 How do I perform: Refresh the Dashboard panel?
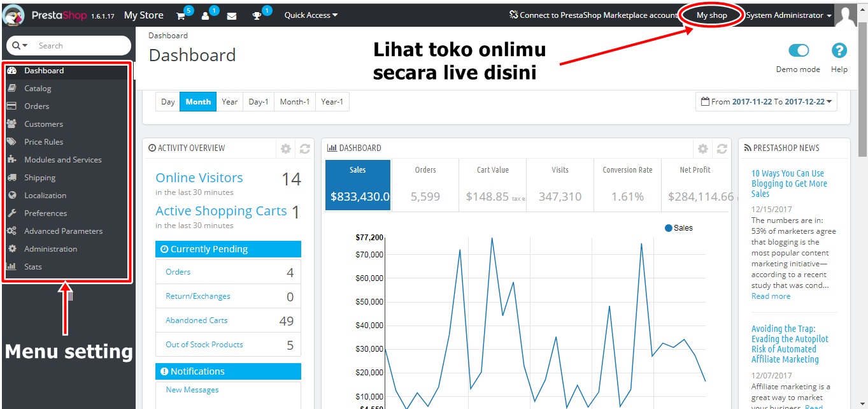tap(722, 148)
